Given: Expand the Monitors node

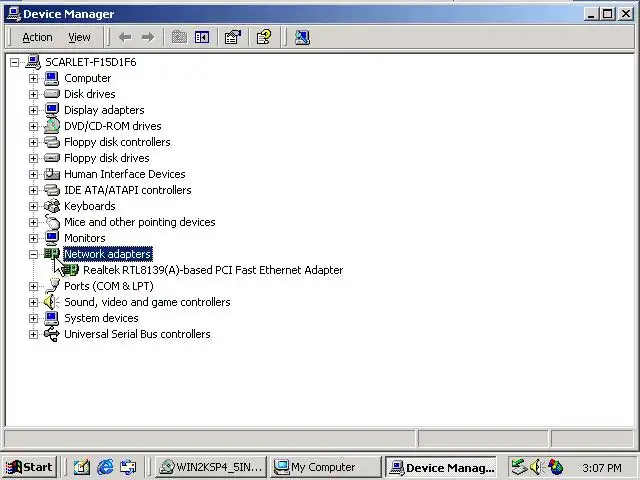Looking at the screenshot, I should coord(33,238).
